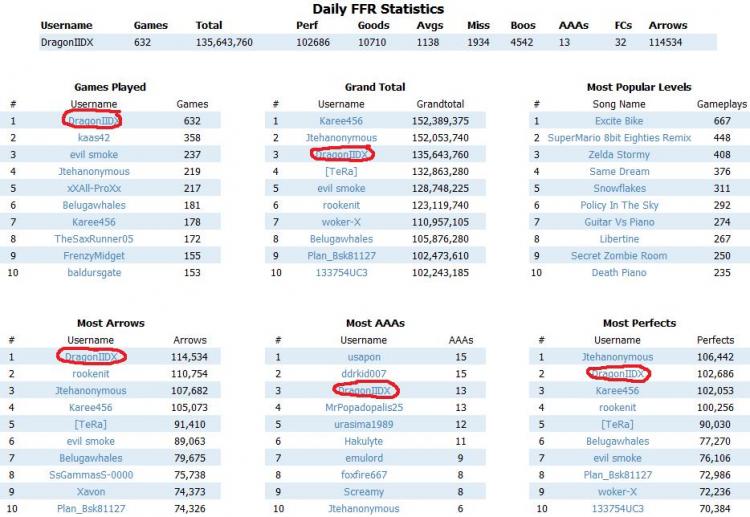Open Guitar Vs Piano level link

tap(619, 222)
